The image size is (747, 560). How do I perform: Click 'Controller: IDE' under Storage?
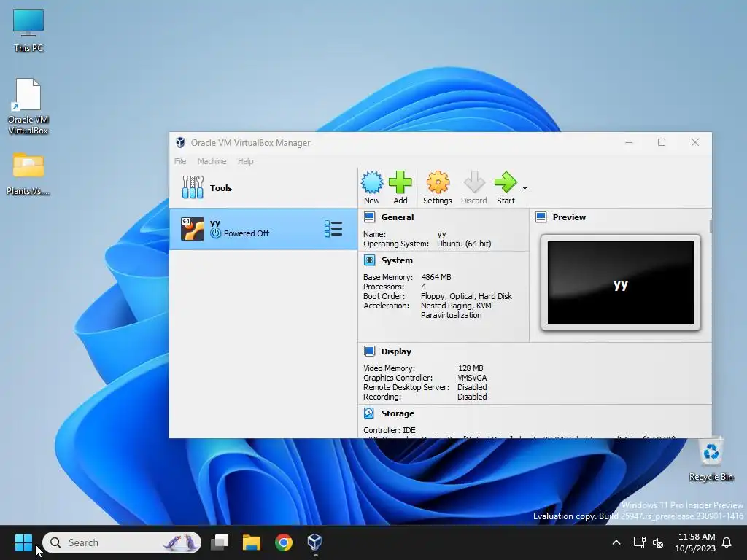point(390,430)
